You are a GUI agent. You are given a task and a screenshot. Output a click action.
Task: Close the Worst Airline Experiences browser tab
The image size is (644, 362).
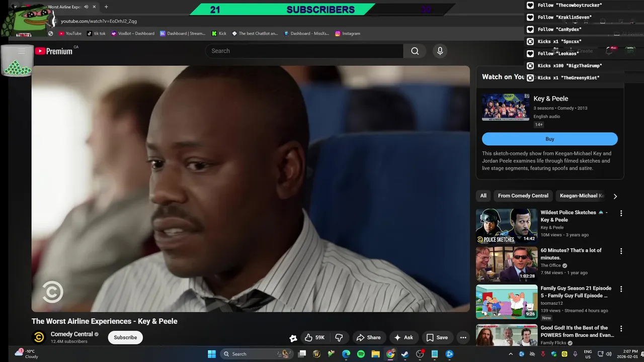94,7
